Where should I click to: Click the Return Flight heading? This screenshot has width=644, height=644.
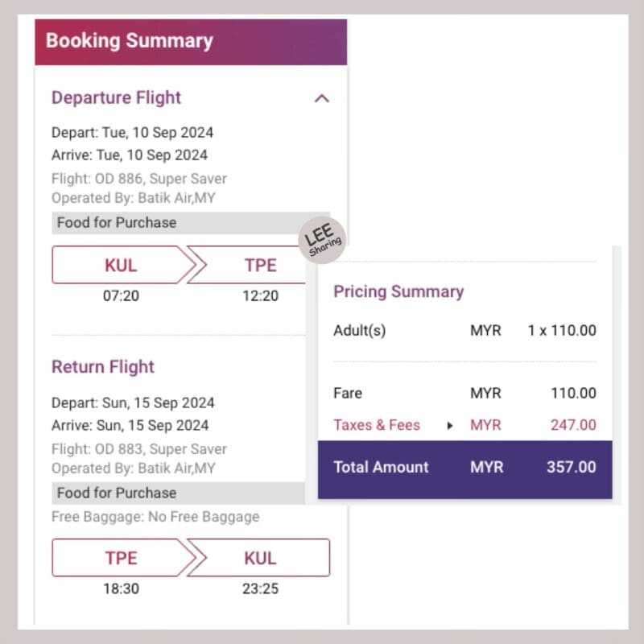click(103, 367)
